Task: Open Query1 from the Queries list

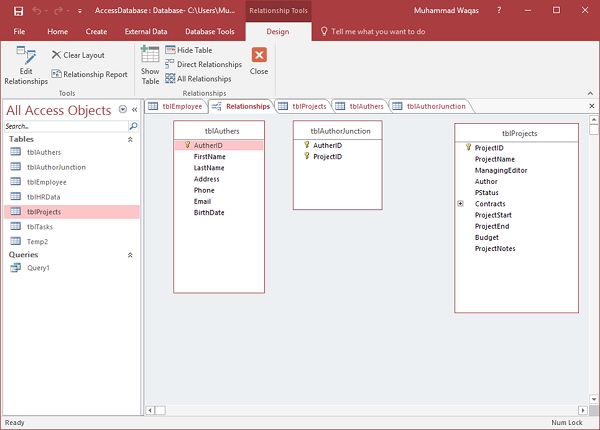Action: (38, 268)
